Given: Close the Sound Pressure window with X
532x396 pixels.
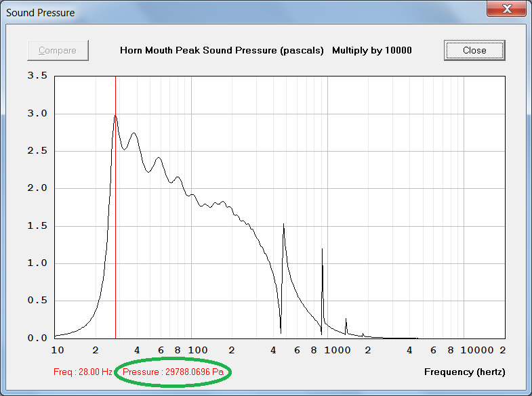Looking at the screenshot, I should point(507,9).
